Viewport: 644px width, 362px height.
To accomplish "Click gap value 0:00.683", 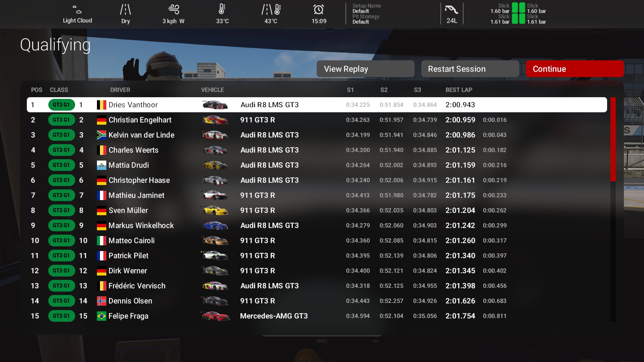I will [495, 301].
